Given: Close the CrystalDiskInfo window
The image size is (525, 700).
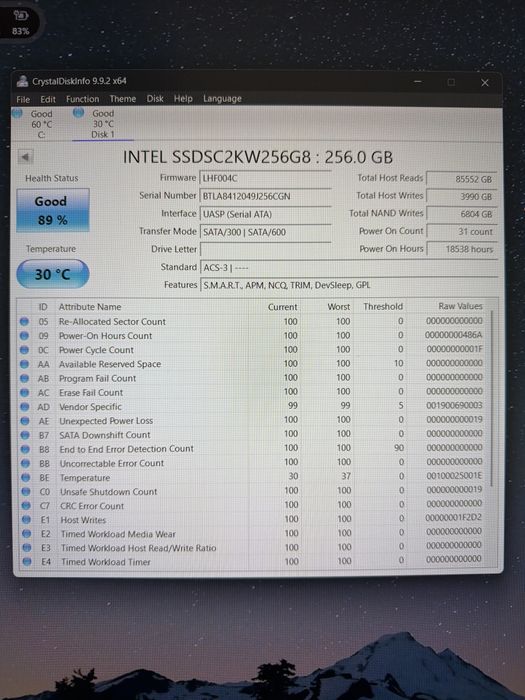Looking at the screenshot, I should click(485, 83).
